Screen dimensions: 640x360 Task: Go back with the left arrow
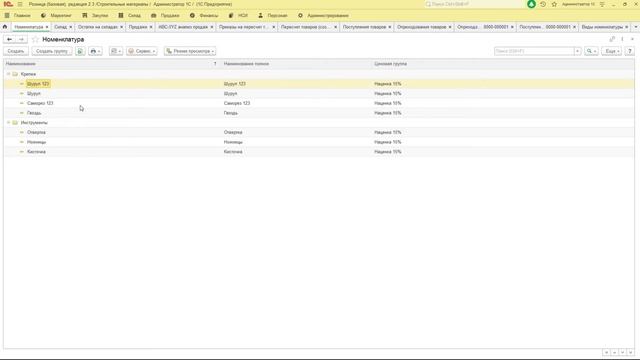(x=9, y=39)
